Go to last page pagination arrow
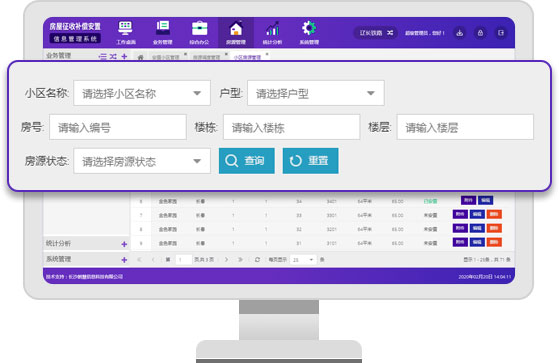 coord(240,260)
